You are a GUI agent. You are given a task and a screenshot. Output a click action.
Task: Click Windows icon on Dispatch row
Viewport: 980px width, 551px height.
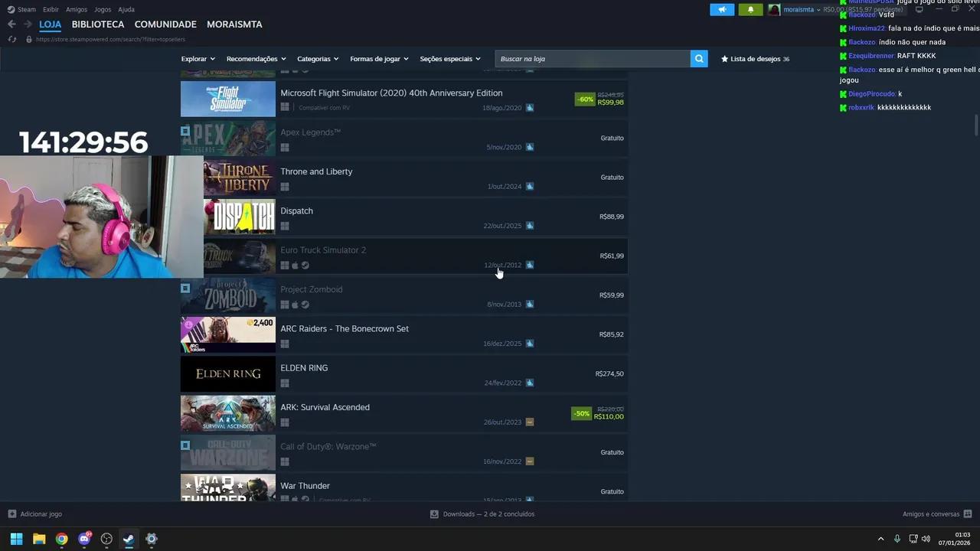tap(285, 226)
